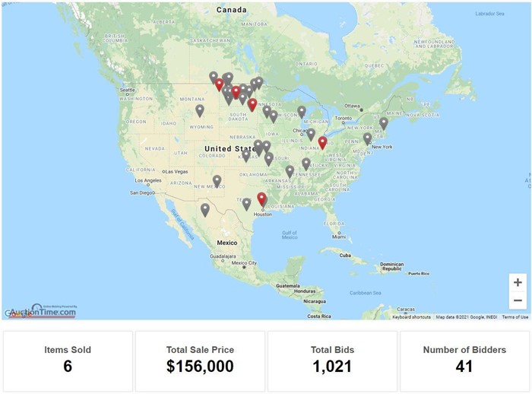532x394 pixels.
Task: Select the gray pin near Chicago
Action: tap(311, 135)
